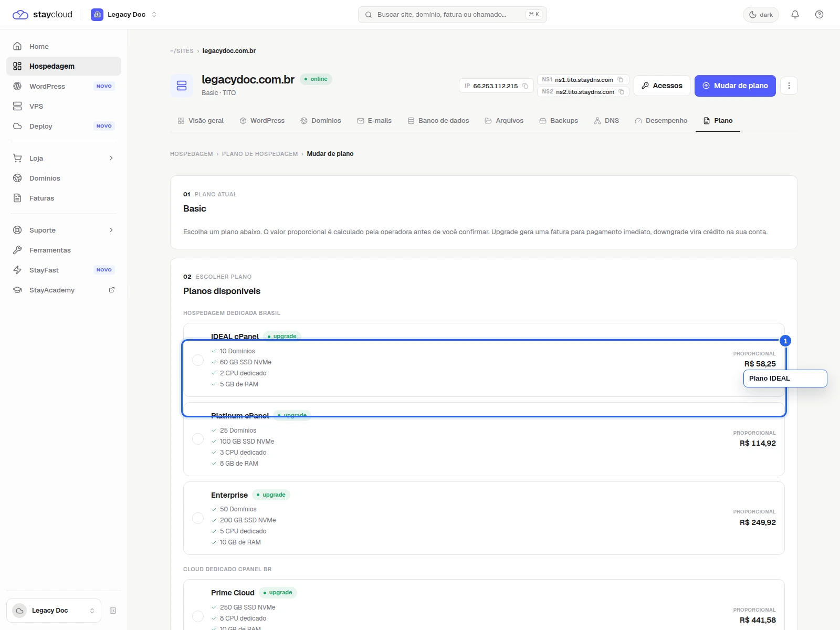Screen dimensions: 840x630
Task: Click the price R$ 249,92
Action: click(x=758, y=522)
